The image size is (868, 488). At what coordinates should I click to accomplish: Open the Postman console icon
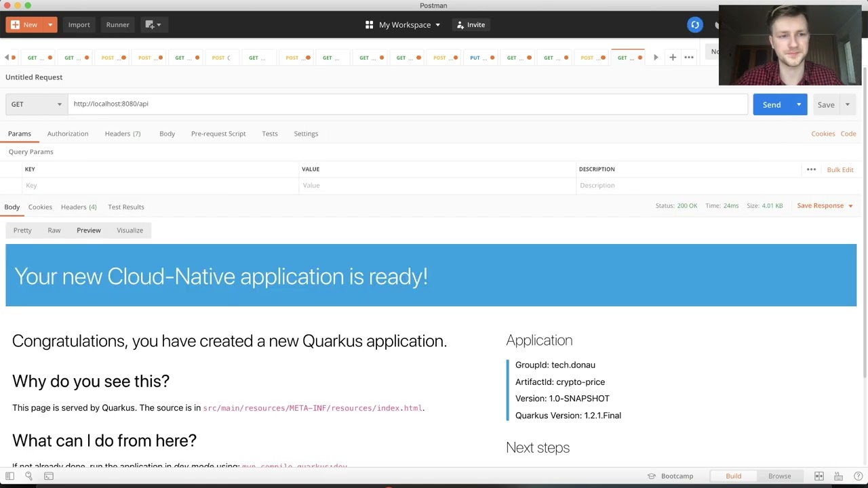point(49,476)
